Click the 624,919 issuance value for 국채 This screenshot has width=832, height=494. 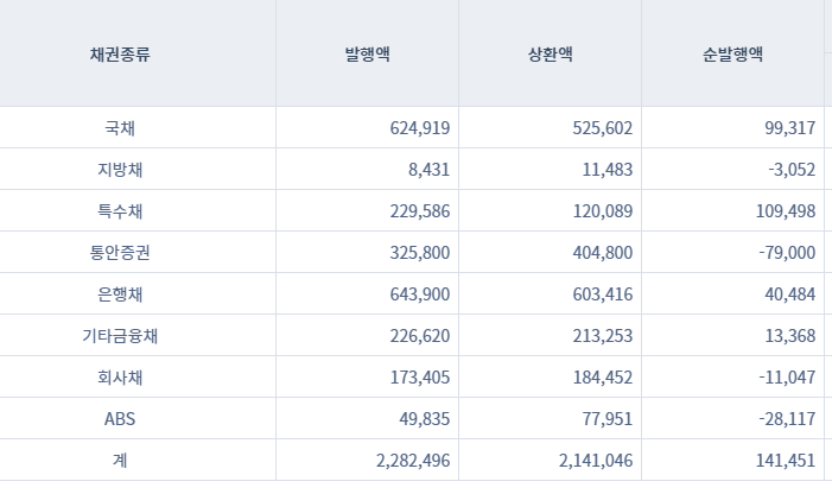420,128
